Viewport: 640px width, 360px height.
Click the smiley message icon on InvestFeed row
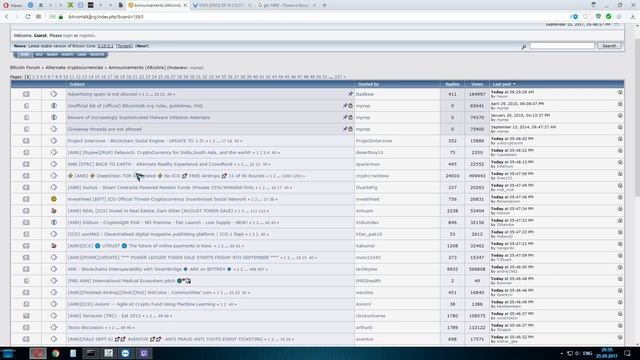[53, 199]
